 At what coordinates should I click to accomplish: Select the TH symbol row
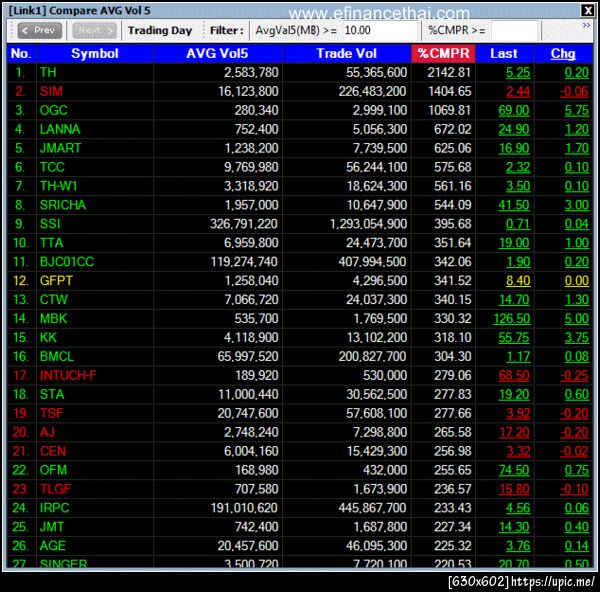pyautogui.click(x=300, y=72)
